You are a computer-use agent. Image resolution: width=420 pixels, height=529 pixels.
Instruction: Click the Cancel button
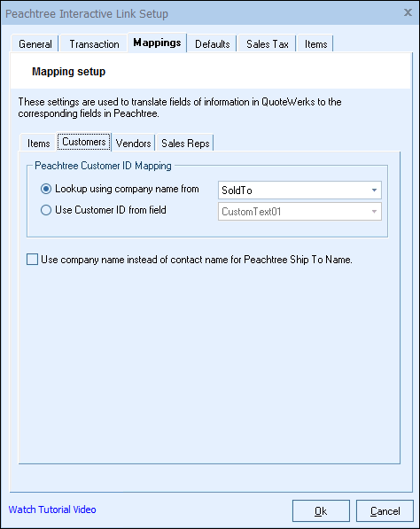(385, 511)
